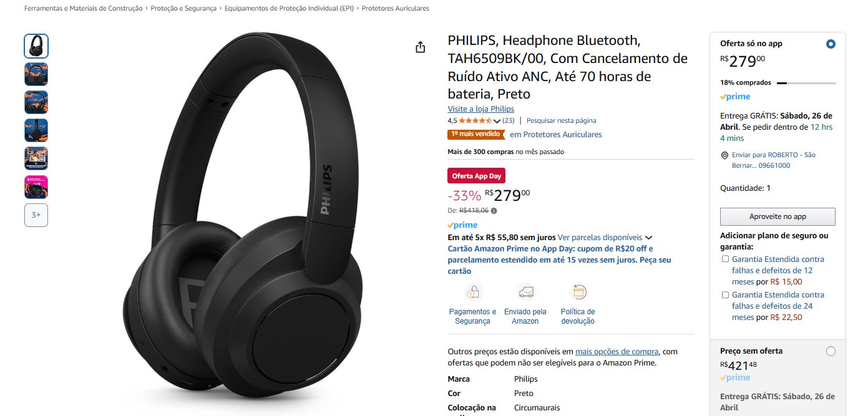This screenshot has width=868, height=416.
Task: Select the Oferta só no app radio
Action: click(831, 44)
